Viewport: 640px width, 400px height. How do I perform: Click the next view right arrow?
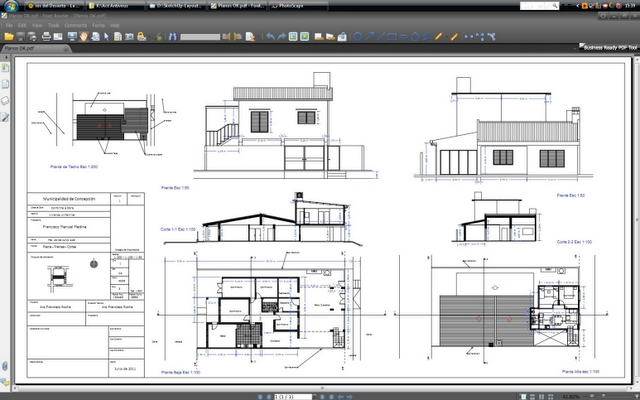tap(349, 397)
